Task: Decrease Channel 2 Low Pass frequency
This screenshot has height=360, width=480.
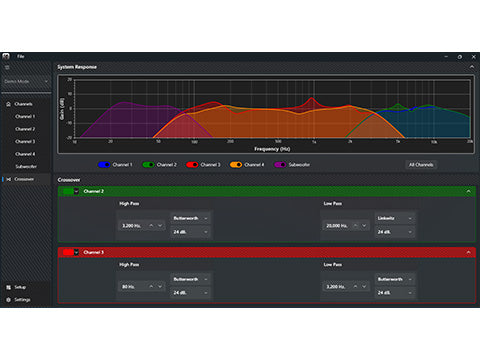Action: [x=364, y=226]
